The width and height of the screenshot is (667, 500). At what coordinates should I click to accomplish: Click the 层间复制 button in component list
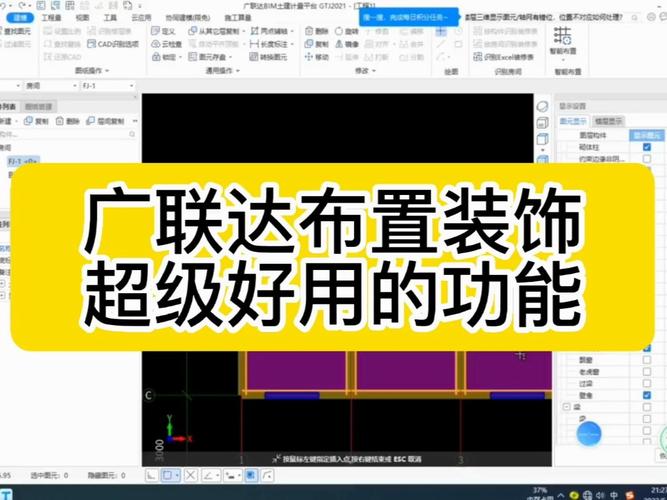click(106, 121)
